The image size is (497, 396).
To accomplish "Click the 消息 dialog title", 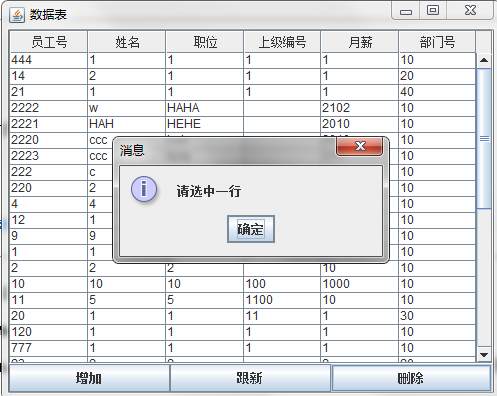I will point(132,150).
